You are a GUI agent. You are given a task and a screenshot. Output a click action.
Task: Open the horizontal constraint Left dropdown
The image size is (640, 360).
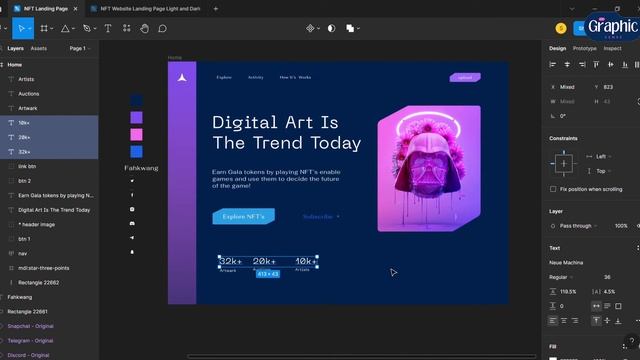click(x=603, y=156)
